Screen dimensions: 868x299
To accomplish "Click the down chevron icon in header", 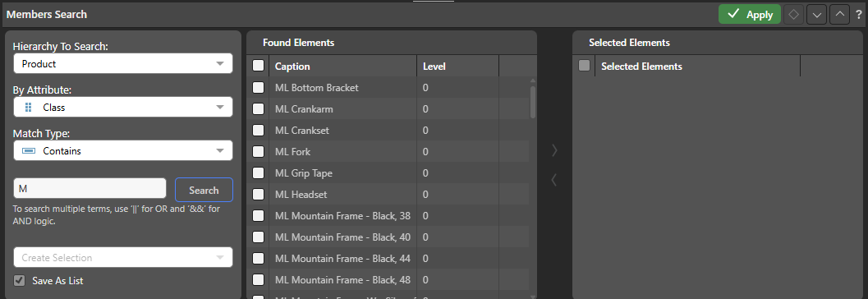I will click(x=816, y=15).
